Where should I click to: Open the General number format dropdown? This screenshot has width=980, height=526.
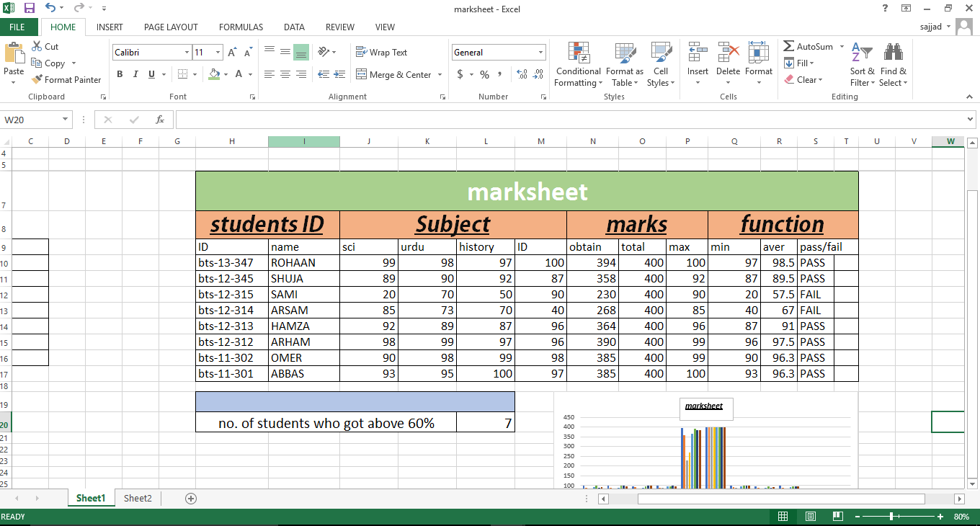coord(540,52)
